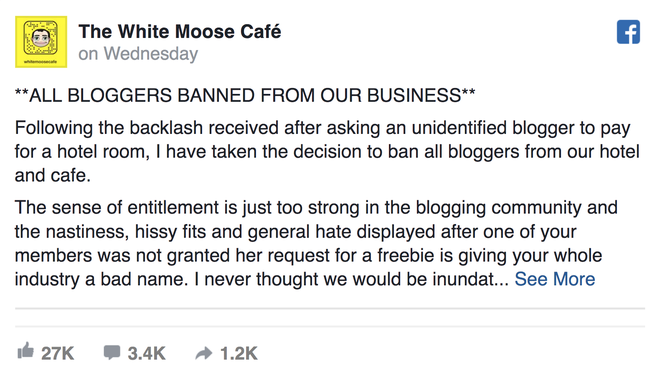Viewport: 660px width, 378px height.
Task: Click the 'The sense of entitlement' line
Action: pos(316,208)
